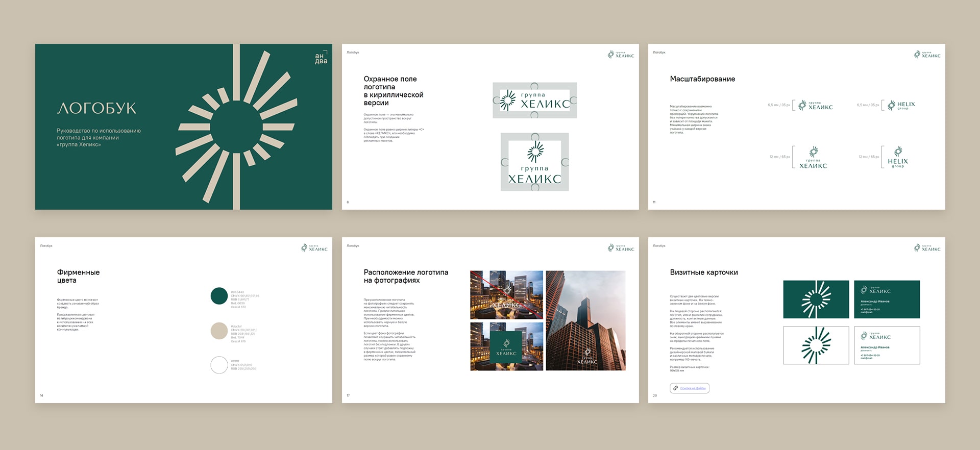Click the "ан два" studio logo on cover
The width and height of the screenshot is (980, 450).
[x=321, y=58]
